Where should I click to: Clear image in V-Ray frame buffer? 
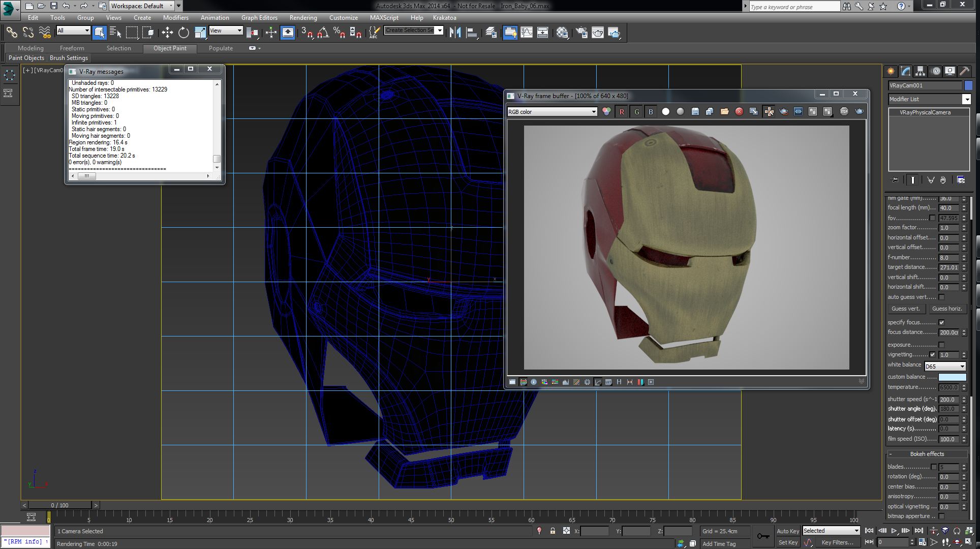click(x=739, y=112)
